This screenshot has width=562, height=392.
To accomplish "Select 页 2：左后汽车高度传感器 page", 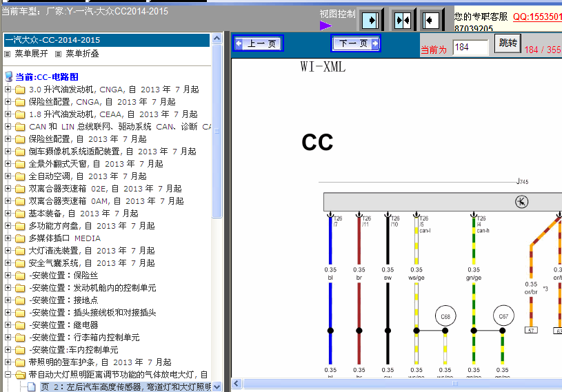I will tap(126, 387).
